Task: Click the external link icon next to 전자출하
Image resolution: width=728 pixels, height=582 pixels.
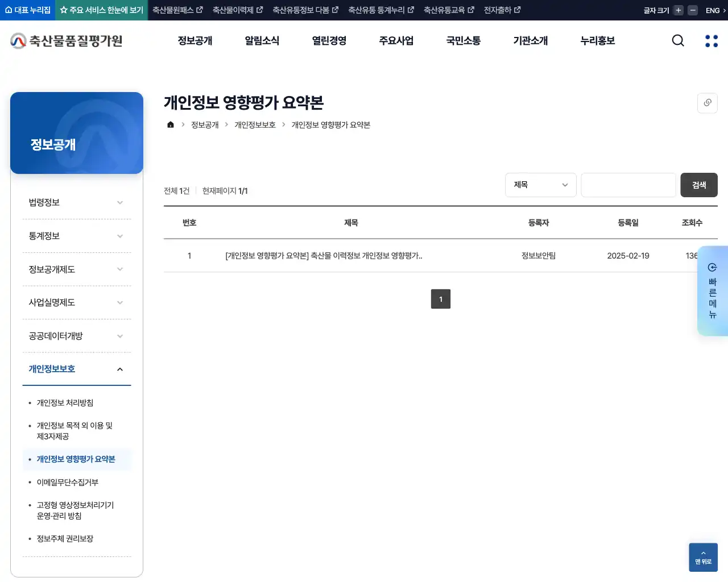Action: tap(518, 10)
